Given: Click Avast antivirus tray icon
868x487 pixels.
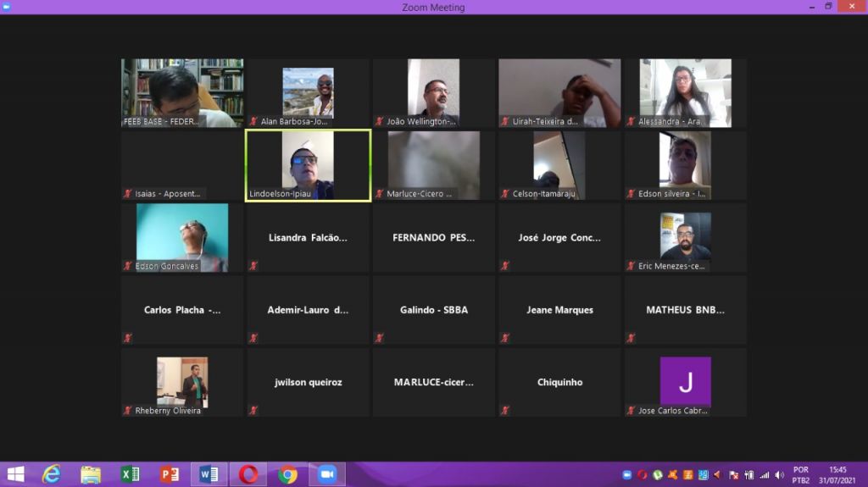Looking at the screenshot, I should pyautogui.click(x=672, y=475).
